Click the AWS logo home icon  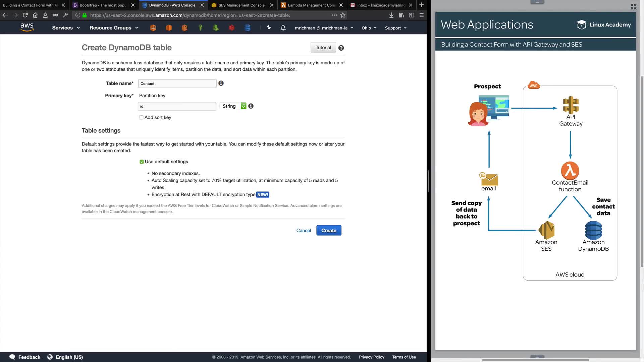(27, 27)
